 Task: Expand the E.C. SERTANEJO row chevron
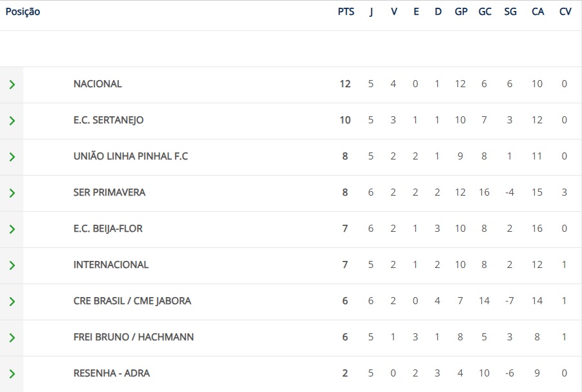point(12,121)
